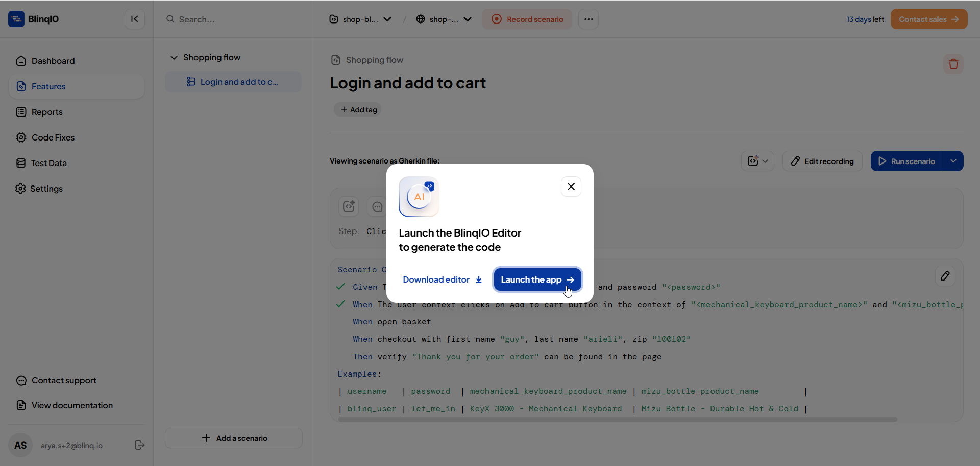Image resolution: width=980 pixels, height=466 pixels.
Task: Click 'Mizu Bottle - Durable Hot & Cold' cell
Action: click(x=720, y=409)
